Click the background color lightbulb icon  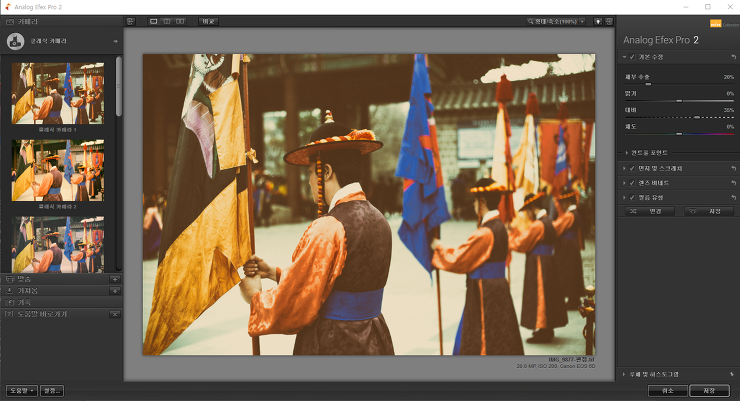(597, 20)
